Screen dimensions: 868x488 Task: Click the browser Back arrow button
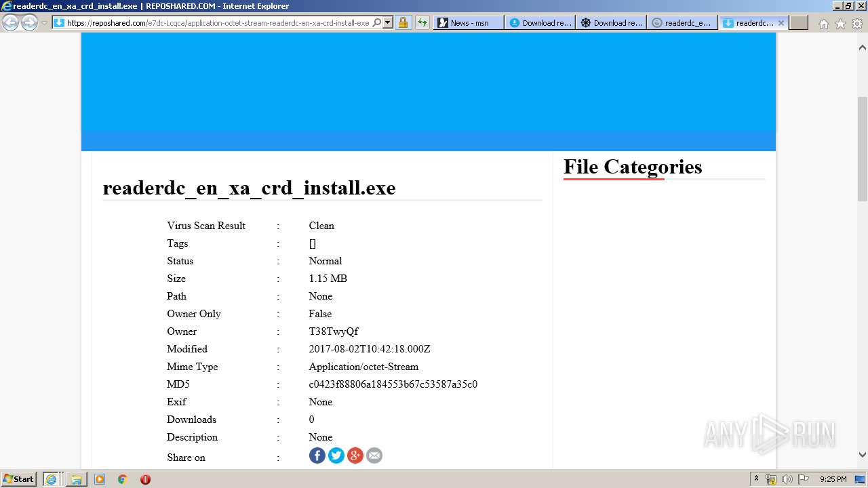click(11, 22)
